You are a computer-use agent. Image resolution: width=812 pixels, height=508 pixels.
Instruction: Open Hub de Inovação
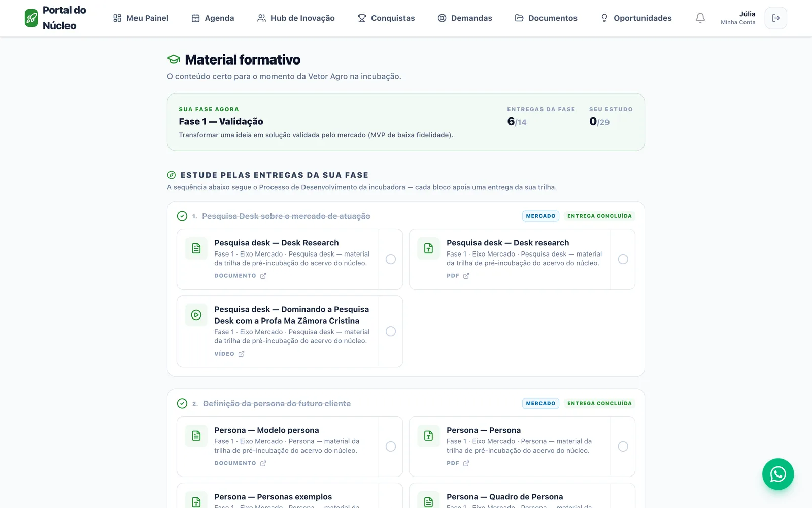click(x=296, y=18)
